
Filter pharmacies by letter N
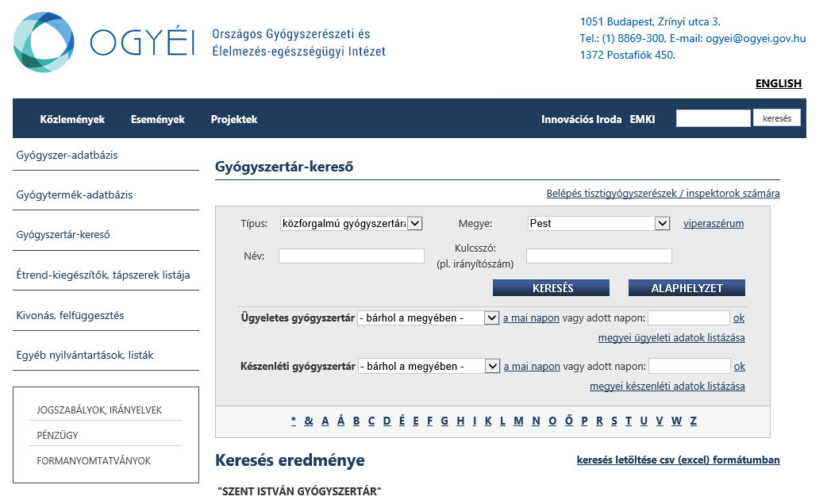536,421
